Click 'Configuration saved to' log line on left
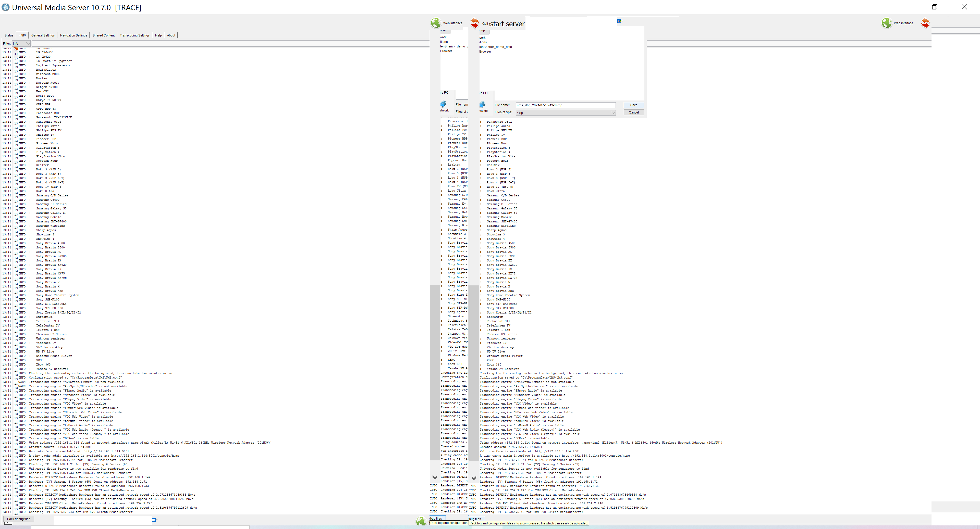The image size is (980, 529). 75,378
